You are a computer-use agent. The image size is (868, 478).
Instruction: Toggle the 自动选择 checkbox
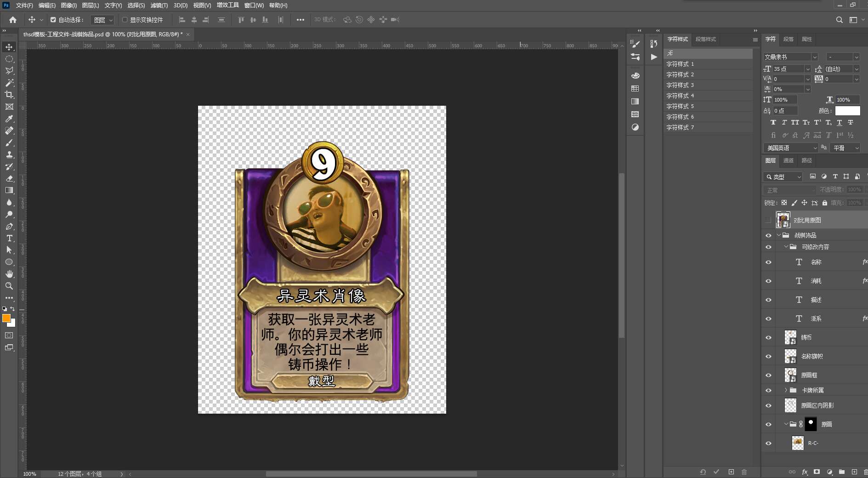click(53, 20)
